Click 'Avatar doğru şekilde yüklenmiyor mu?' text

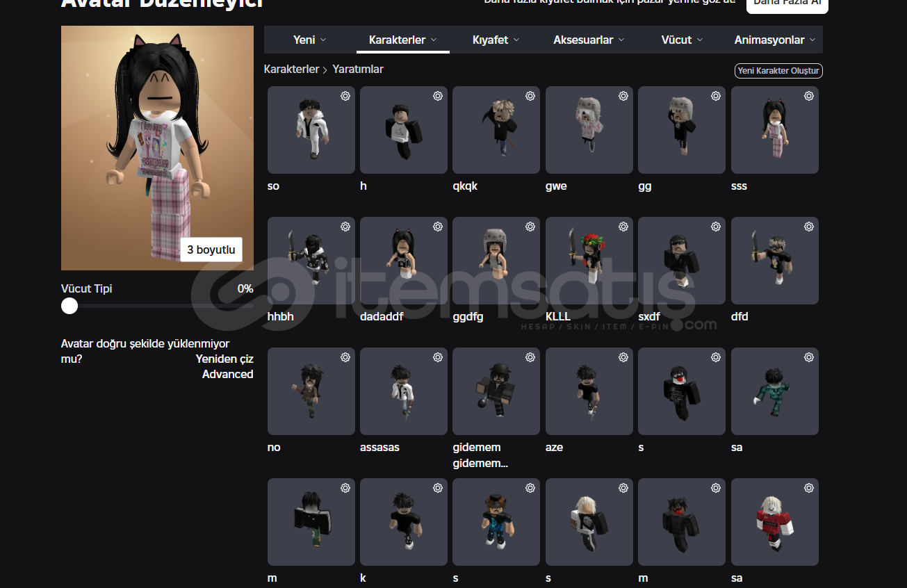click(145, 351)
